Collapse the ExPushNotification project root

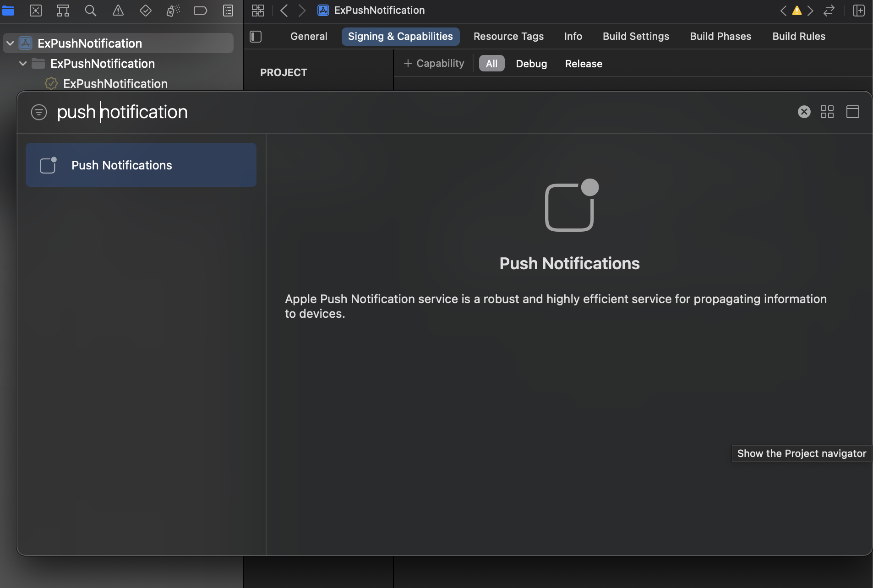(x=10, y=43)
